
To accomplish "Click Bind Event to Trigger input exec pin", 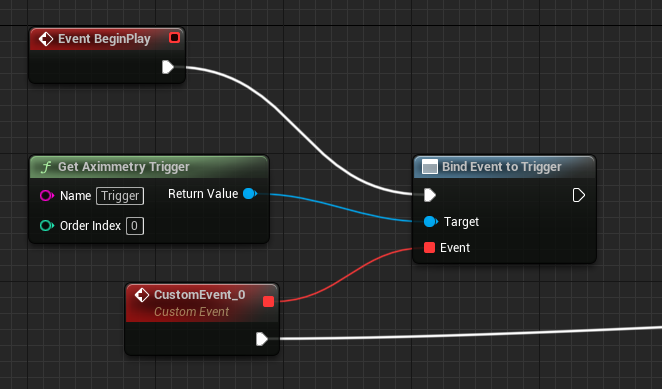I will pos(430,195).
